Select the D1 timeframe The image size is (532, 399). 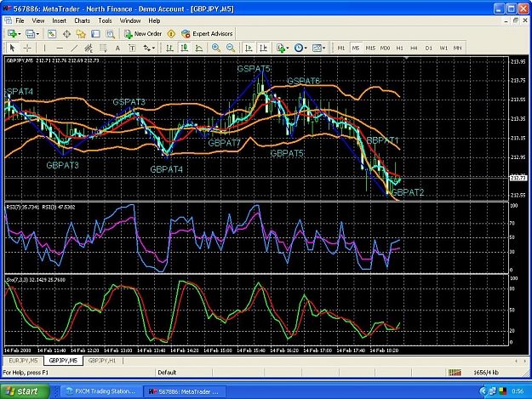click(429, 48)
